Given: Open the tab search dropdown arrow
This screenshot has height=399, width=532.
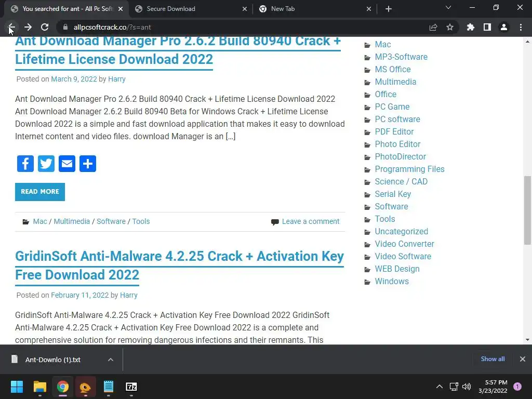Looking at the screenshot, I should point(448,7).
